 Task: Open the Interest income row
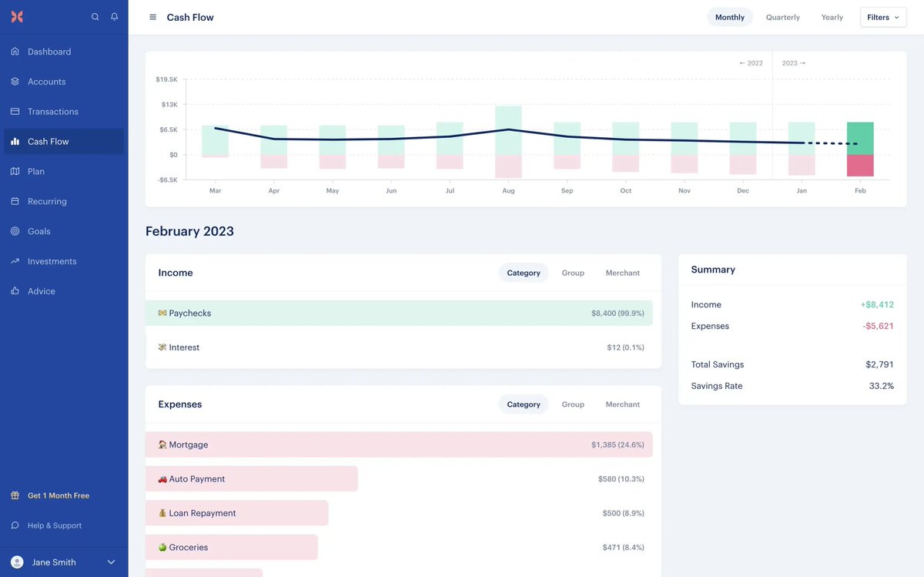399,347
